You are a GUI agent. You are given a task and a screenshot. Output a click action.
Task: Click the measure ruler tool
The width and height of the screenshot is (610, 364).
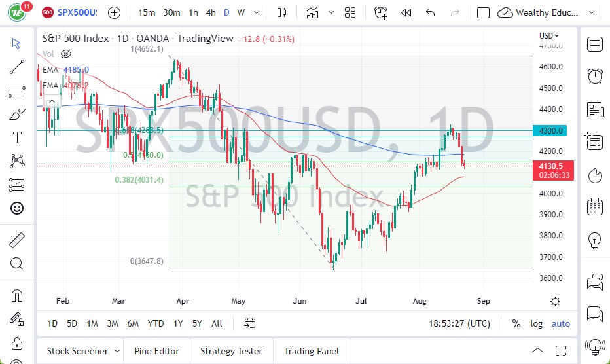click(x=17, y=240)
